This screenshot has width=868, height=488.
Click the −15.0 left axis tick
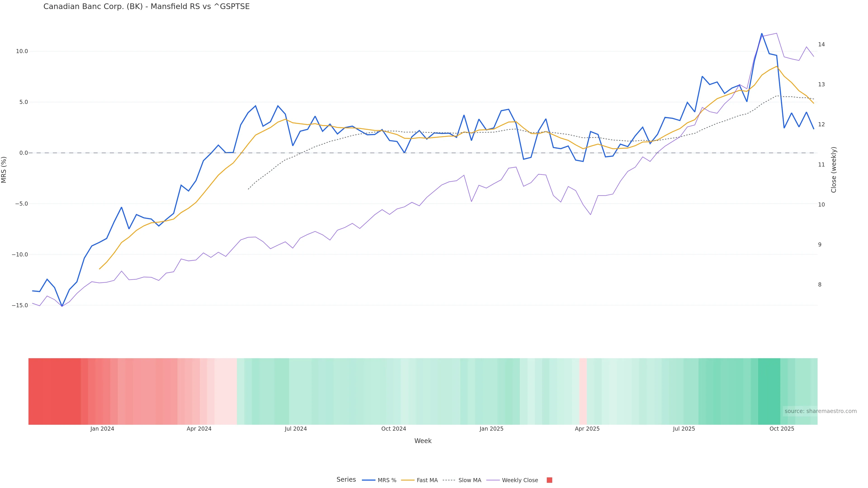(20, 305)
